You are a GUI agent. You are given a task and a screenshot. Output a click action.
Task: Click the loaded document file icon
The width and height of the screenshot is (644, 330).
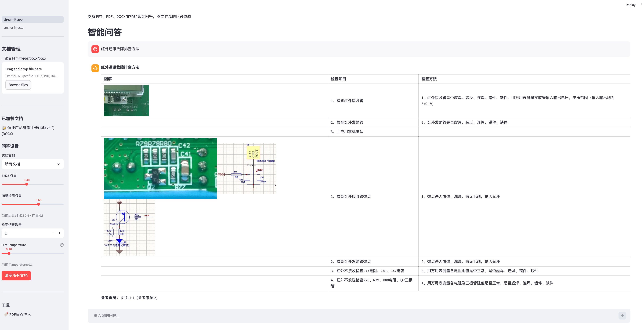tap(4, 128)
